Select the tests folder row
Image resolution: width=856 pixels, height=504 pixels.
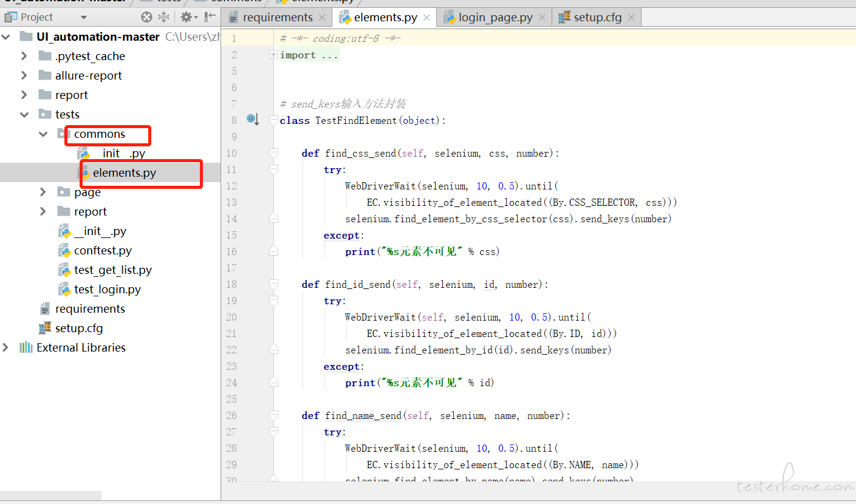110,114
